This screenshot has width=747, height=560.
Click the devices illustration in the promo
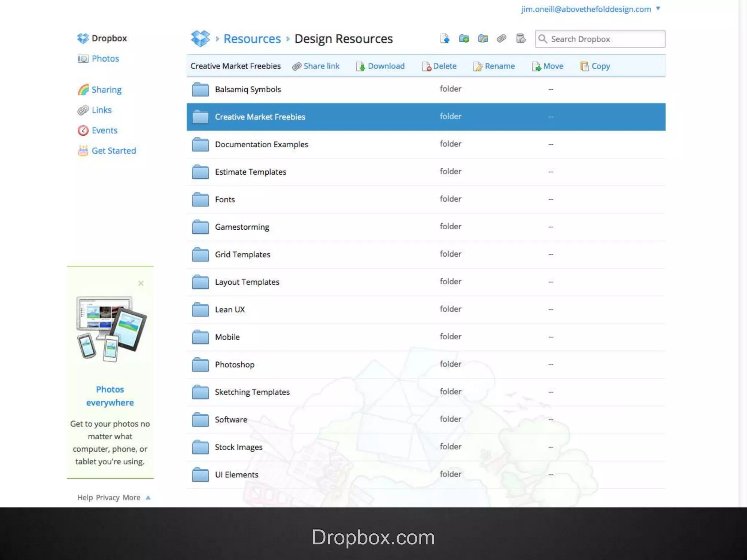112,329
